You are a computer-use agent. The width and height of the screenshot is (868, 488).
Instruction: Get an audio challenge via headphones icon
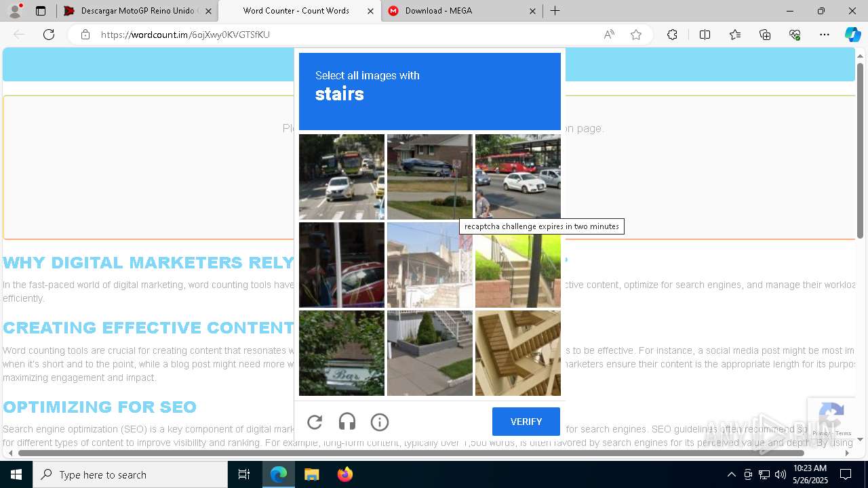pos(347,422)
